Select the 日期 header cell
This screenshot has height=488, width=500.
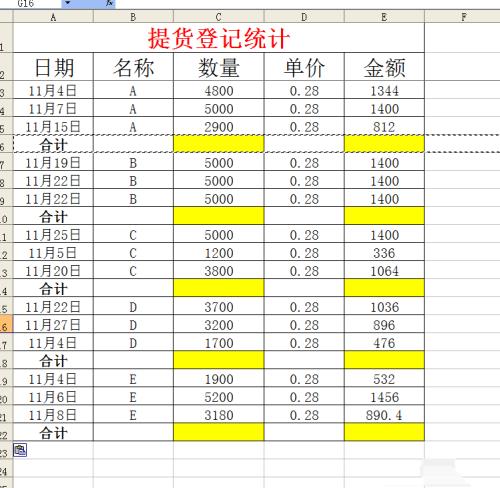pyautogui.click(x=53, y=66)
